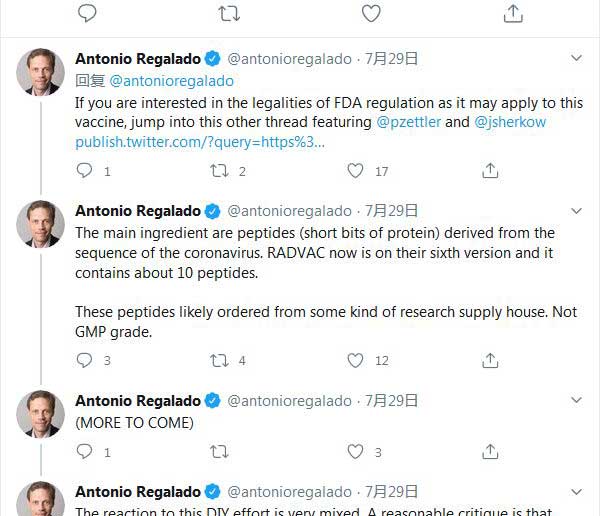Like the FDA legalities tweet
Image resolution: width=600 pixels, height=516 pixels.
click(355, 171)
